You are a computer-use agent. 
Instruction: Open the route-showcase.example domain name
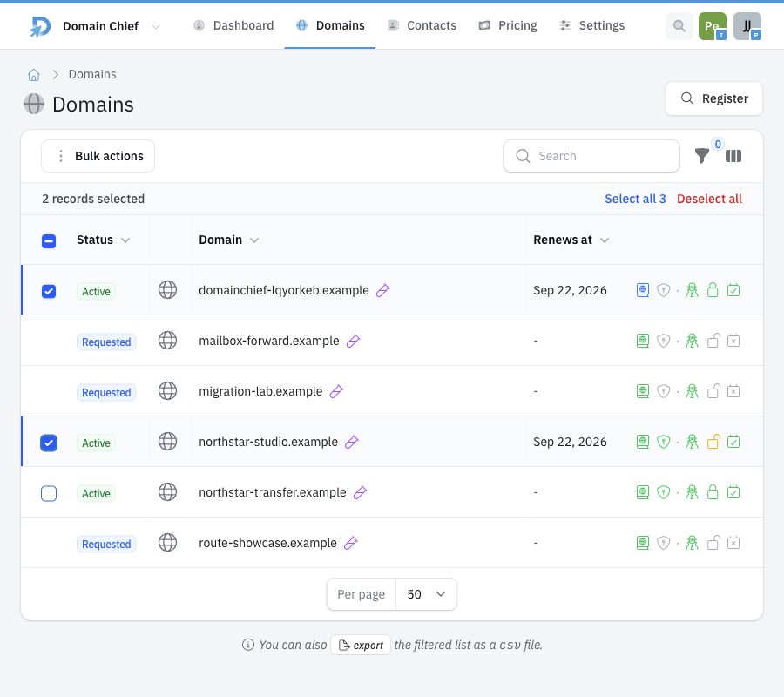[x=267, y=543]
